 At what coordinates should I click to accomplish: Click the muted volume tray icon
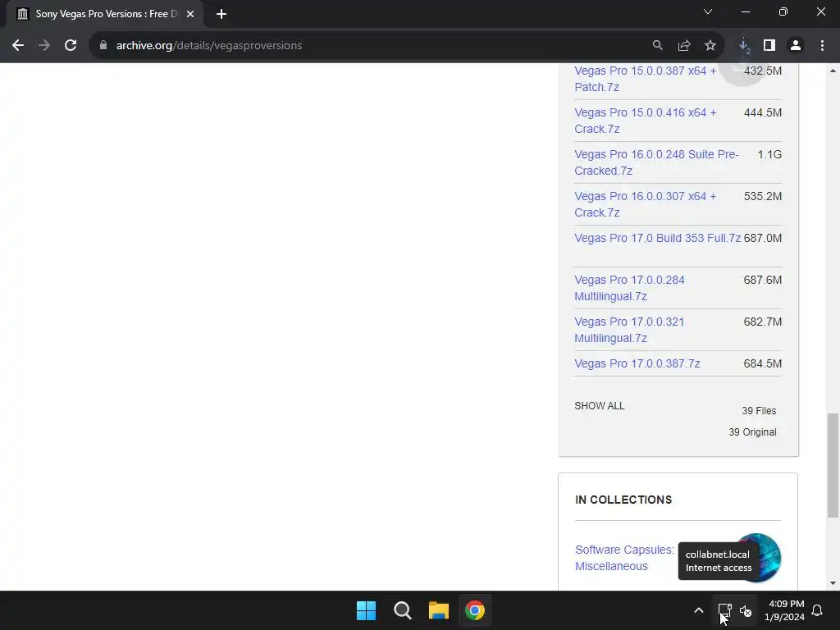click(746, 610)
